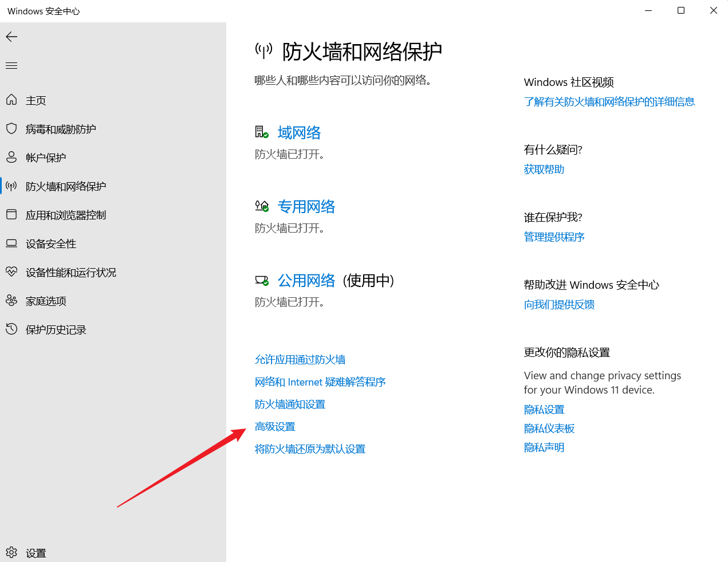Click the coffee cup icon beside 公用网络
The image size is (728, 562).
click(262, 280)
